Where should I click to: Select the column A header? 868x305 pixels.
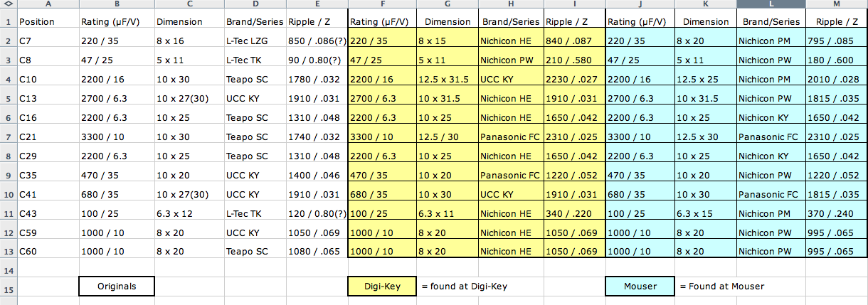[47, 4]
